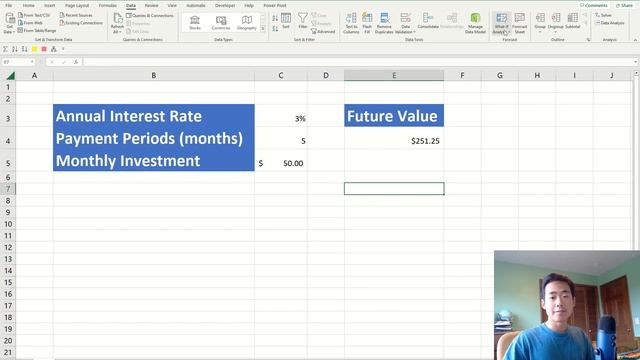This screenshot has width=640, height=360.
Task: Select row 5 header
Action: tap(8, 163)
